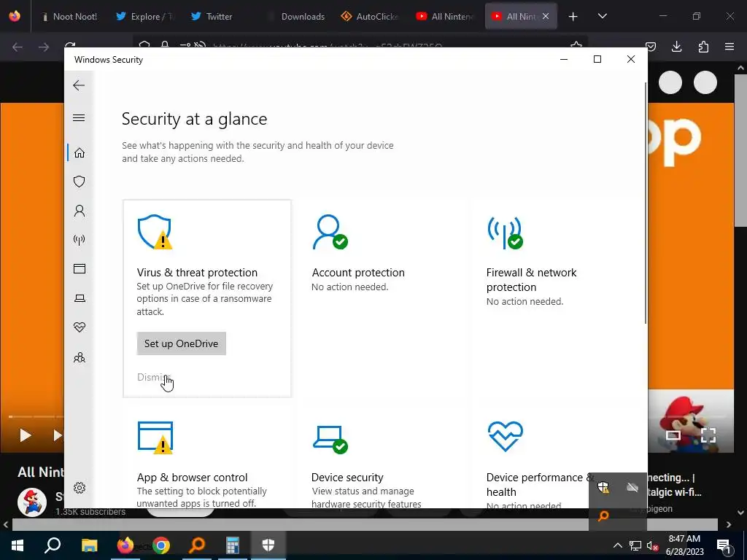747x560 pixels.
Task: Open the list all tabs dropdown in Firefox
Action: point(603,16)
